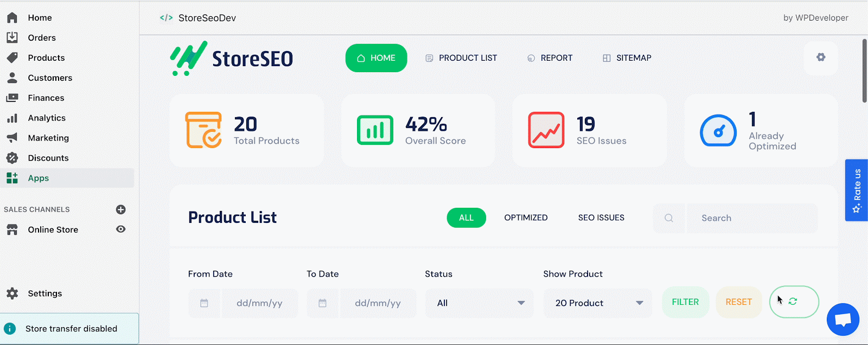Click the FILTER button
The image size is (868, 345).
pyautogui.click(x=685, y=302)
